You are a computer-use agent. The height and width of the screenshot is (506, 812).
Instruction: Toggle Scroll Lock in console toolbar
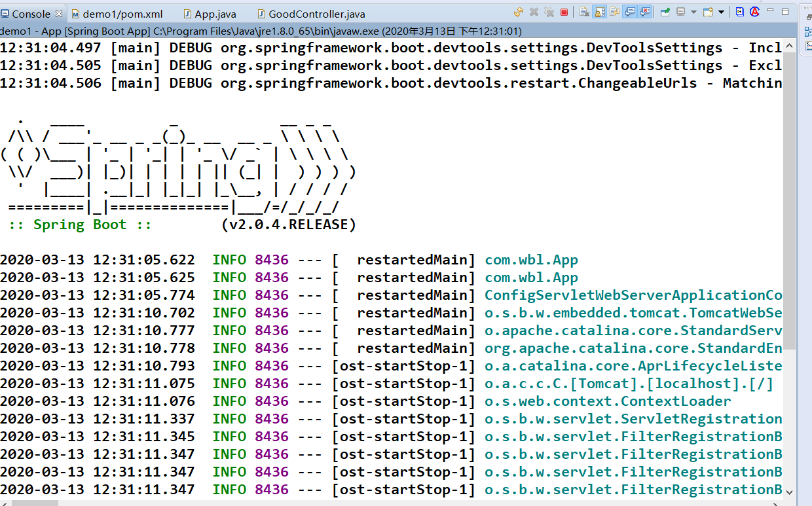pyautogui.click(x=599, y=12)
